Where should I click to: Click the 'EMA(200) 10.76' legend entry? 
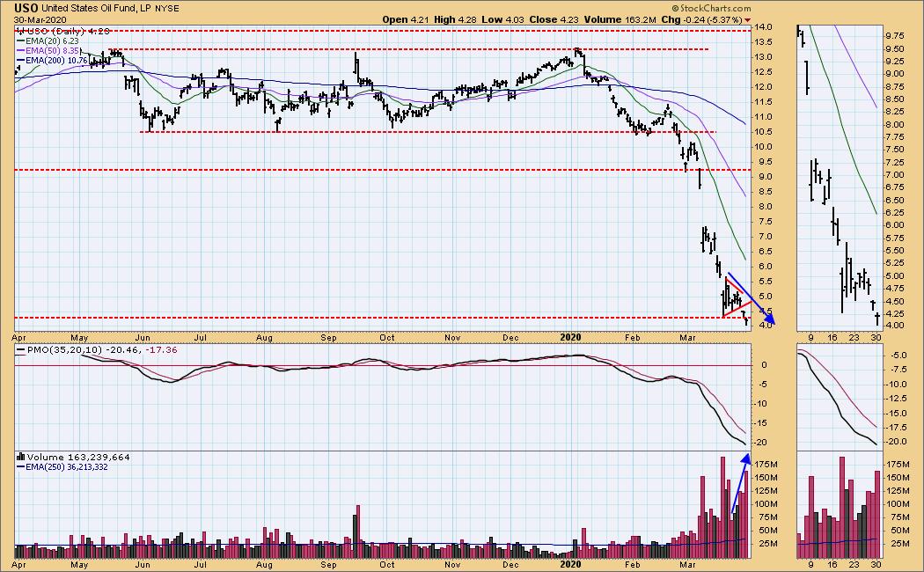[x=56, y=60]
